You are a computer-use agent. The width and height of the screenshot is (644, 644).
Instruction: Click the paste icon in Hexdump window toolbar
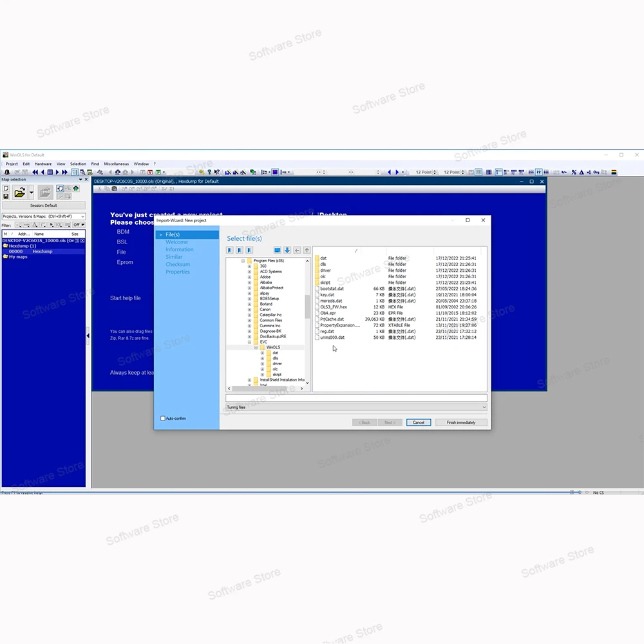[x=114, y=189]
